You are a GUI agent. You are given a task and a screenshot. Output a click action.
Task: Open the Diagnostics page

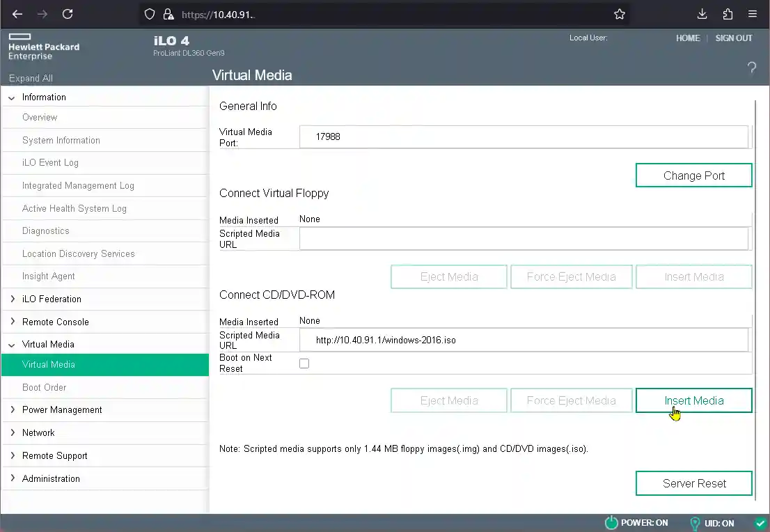coord(105,231)
